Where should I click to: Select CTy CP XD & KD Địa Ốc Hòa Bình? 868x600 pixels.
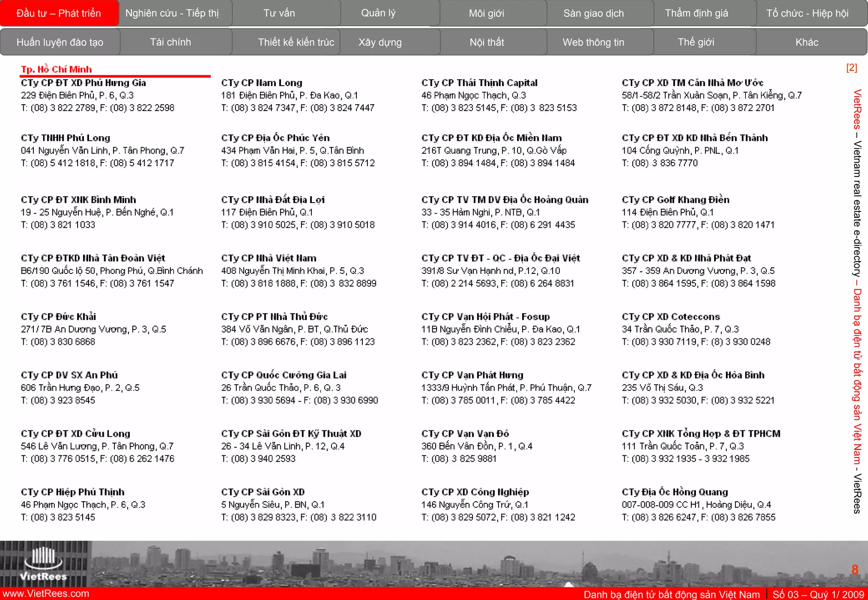point(693,375)
